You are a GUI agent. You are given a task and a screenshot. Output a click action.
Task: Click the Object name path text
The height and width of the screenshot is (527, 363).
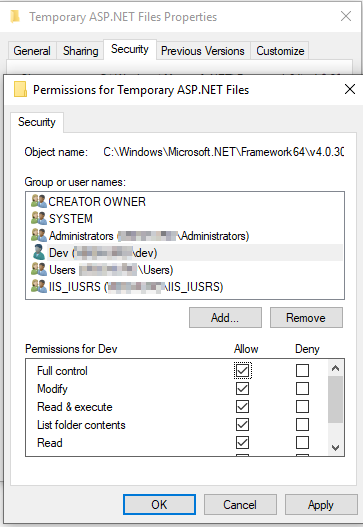click(x=224, y=152)
